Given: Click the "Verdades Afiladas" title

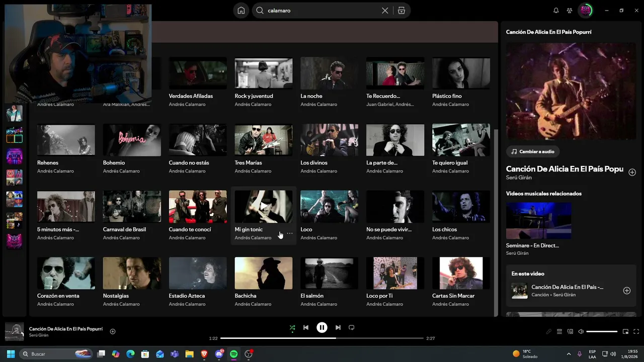Looking at the screenshot, I should tap(191, 96).
